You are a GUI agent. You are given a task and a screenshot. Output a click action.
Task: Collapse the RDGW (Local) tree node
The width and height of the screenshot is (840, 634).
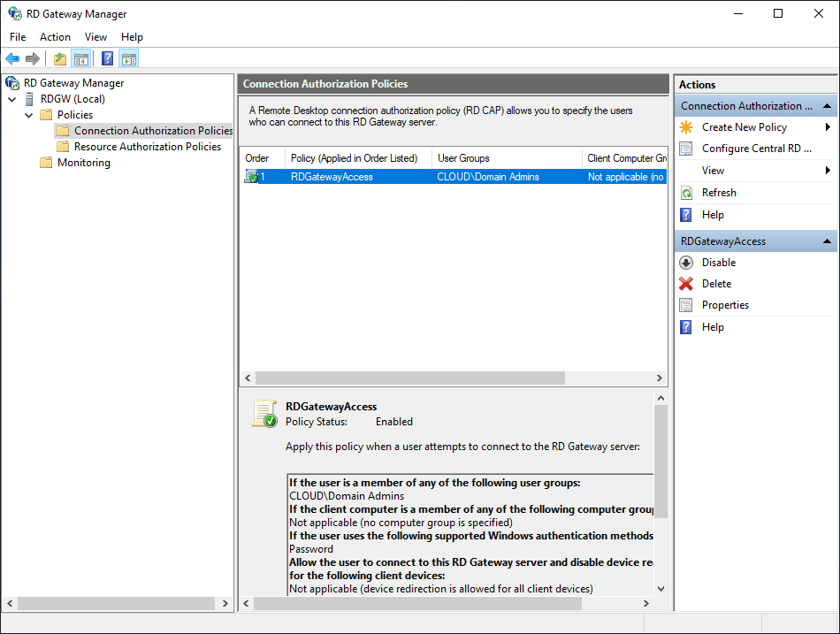click(x=12, y=99)
